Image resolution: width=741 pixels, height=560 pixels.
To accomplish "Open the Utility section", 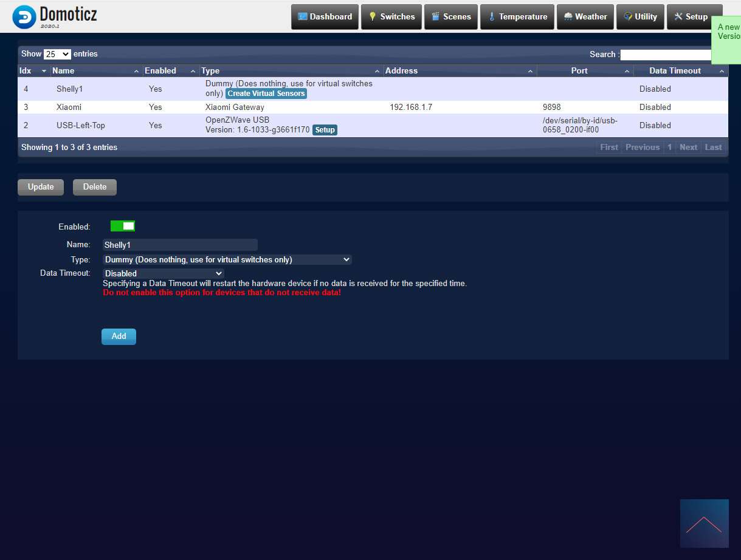I will pyautogui.click(x=640, y=17).
